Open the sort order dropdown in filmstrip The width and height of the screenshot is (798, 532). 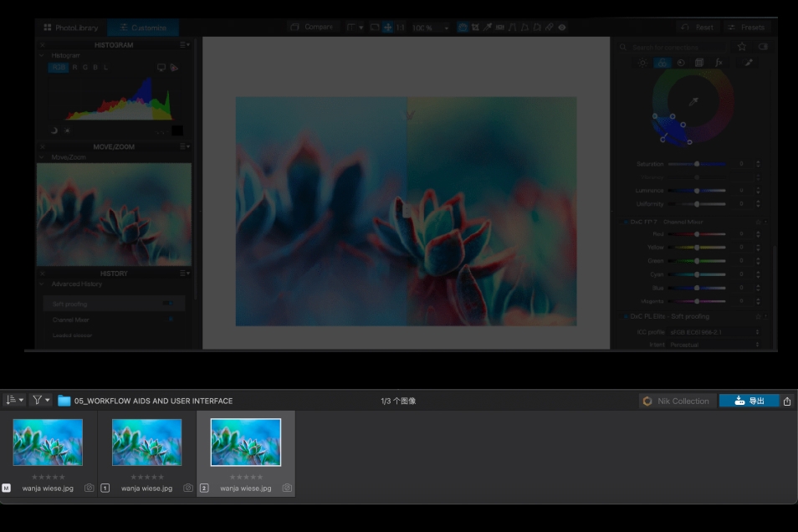[14, 401]
